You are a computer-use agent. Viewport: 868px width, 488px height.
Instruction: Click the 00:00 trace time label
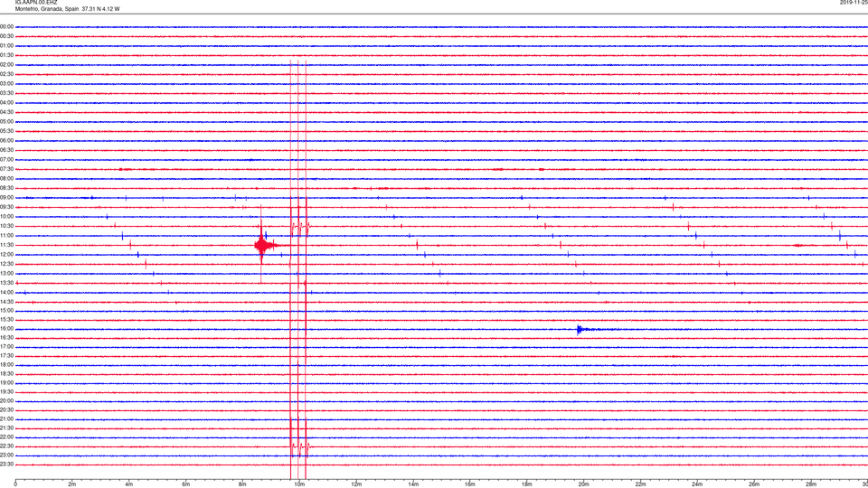coord(6,26)
